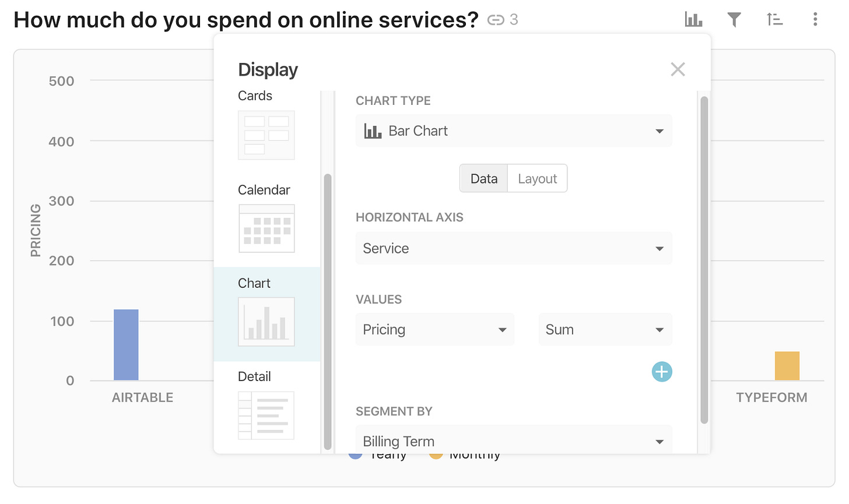Click the number 3 beside link icon
This screenshot has height=504, width=849.
click(x=514, y=20)
